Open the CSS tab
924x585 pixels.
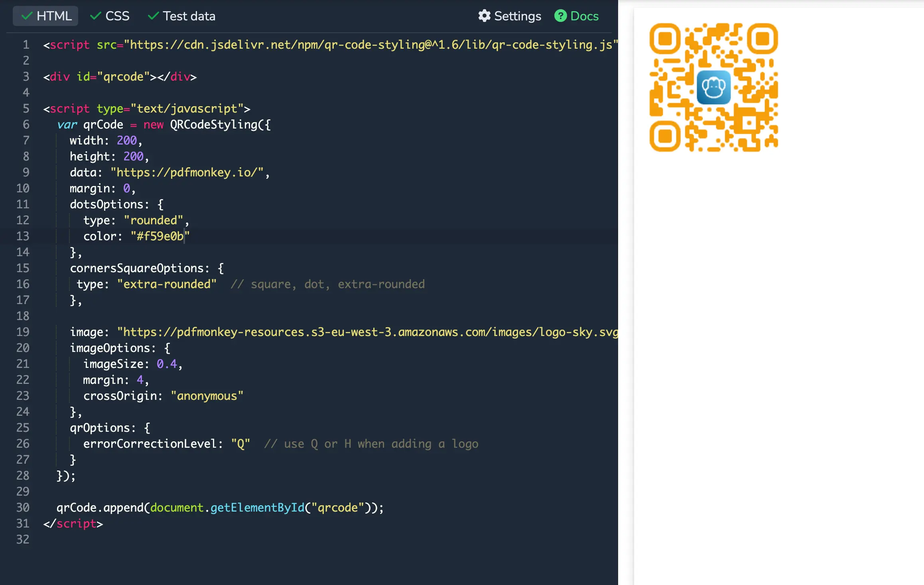tap(109, 16)
